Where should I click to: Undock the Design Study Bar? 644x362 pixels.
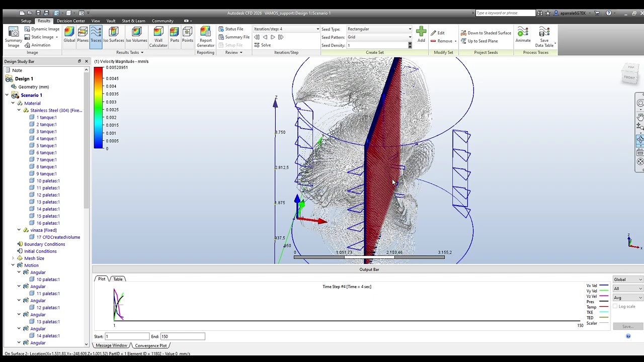click(x=79, y=61)
